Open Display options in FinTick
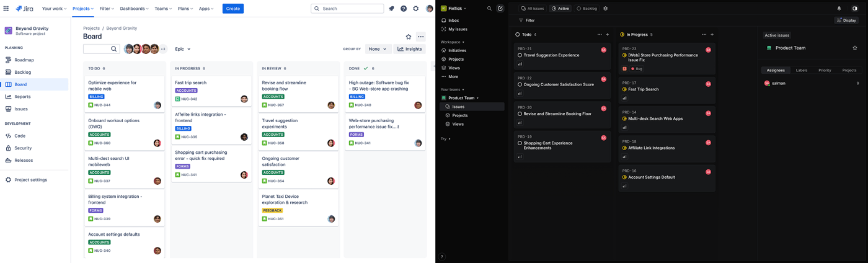The image size is (868, 263). [x=846, y=20]
